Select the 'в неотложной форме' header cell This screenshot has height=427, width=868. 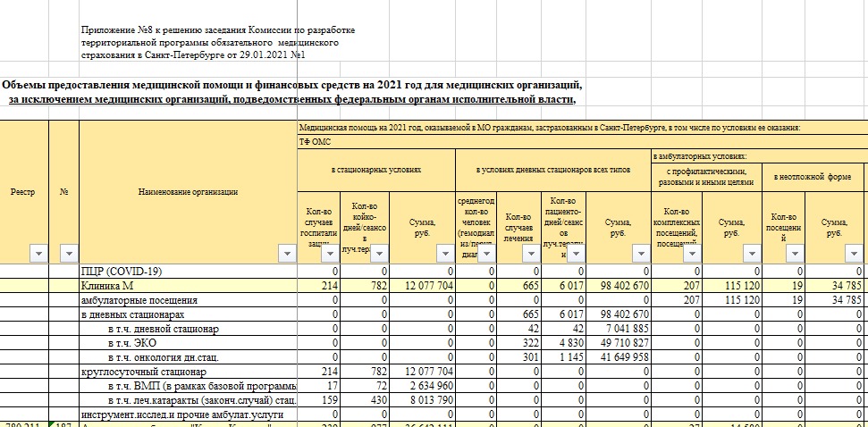point(812,177)
